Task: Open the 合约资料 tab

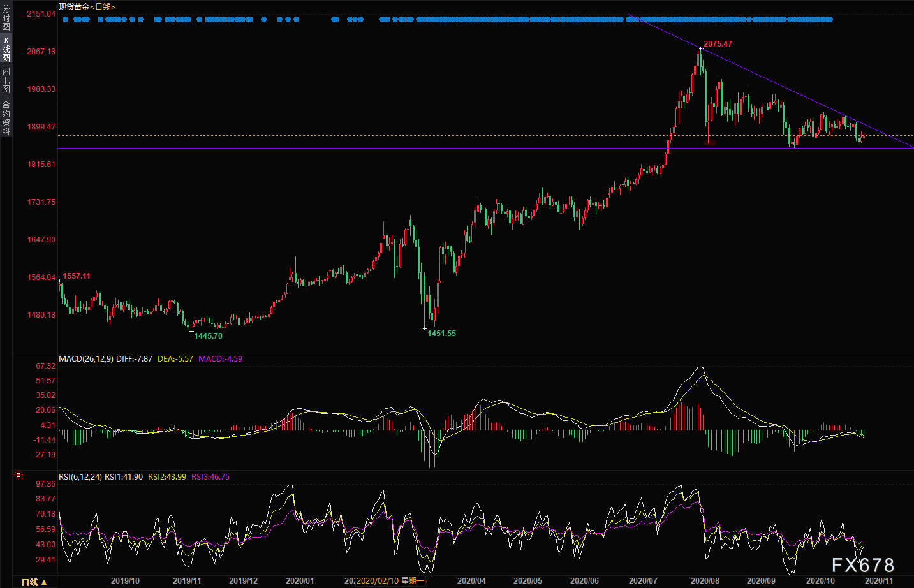Action: 6,118
